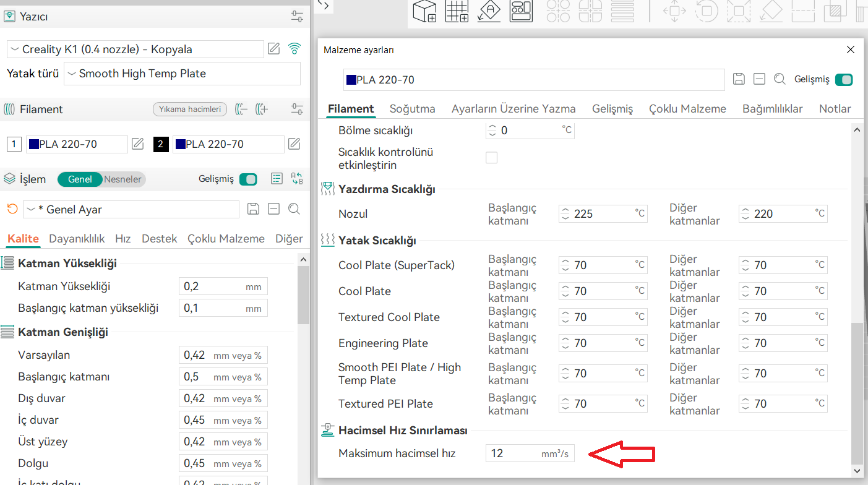Viewport: 868px width, 485px height.
Task: Click the compare presets icon in İşlem
Action: [x=297, y=179]
